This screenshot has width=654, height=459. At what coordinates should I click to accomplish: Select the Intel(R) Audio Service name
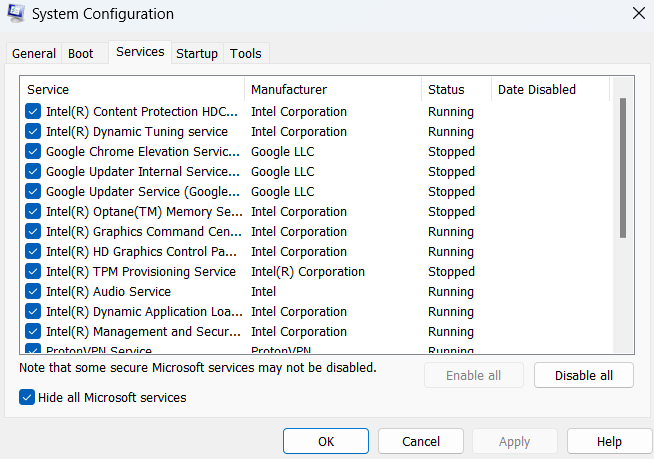(x=108, y=292)
